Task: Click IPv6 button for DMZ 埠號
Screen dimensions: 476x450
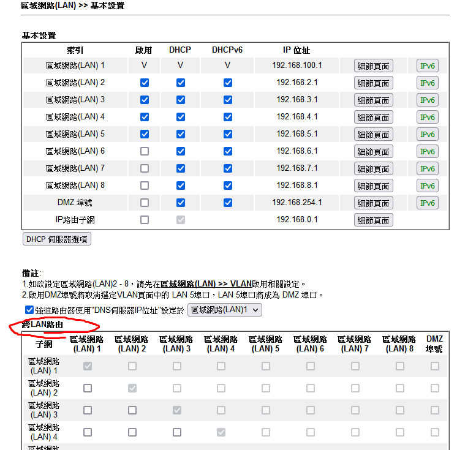Action: (428, 203)
